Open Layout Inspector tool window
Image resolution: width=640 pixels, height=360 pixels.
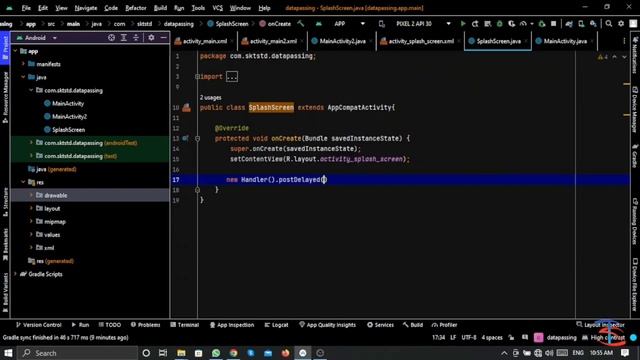(x=600, y=325)
